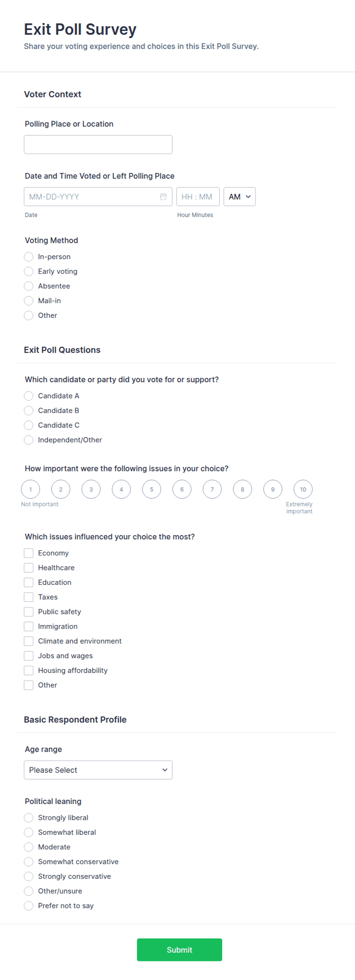Image resolution: width=355 pixels, height=980 pixels.
Task: Pick importance rating 10 circle
Action: tap(303, 489)
